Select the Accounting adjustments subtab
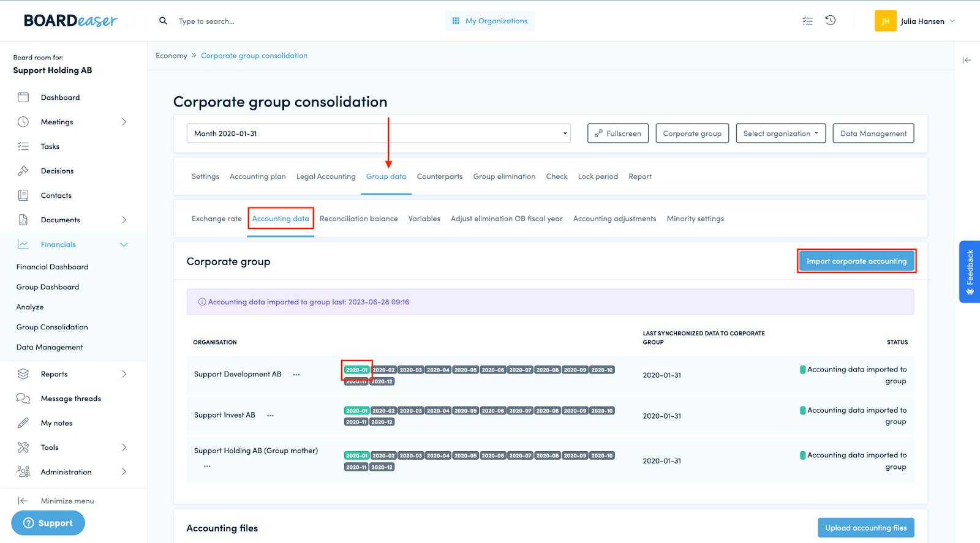Image resolution: width=980 pixels, height=543 pixels. [614, 219]
